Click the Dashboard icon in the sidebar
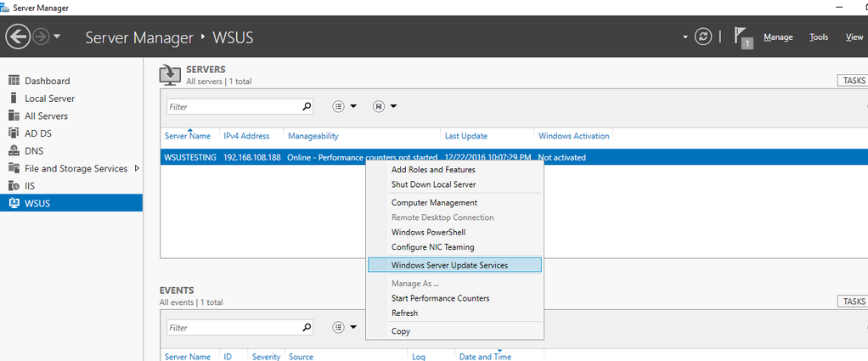 click(14, 81)
